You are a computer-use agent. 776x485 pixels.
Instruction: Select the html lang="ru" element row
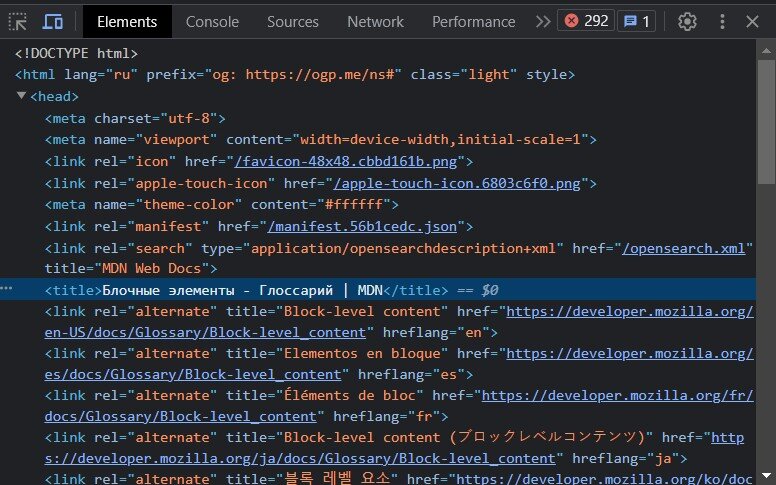[294, 74]
